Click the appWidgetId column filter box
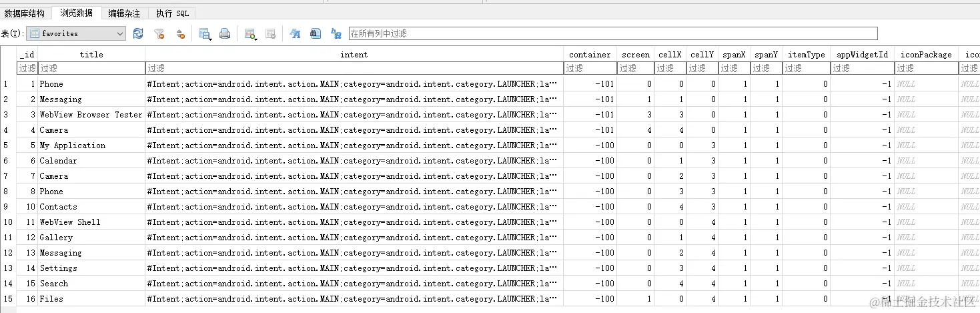 862,68
